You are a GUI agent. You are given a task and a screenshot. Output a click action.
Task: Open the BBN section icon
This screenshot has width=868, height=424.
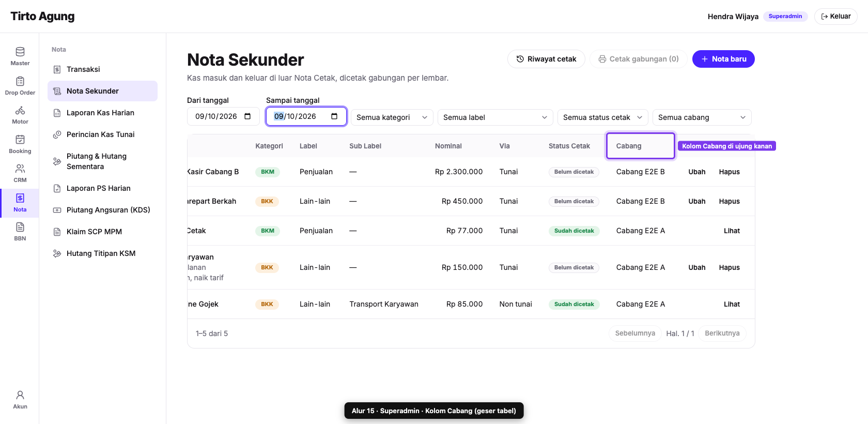coord(20,227)
